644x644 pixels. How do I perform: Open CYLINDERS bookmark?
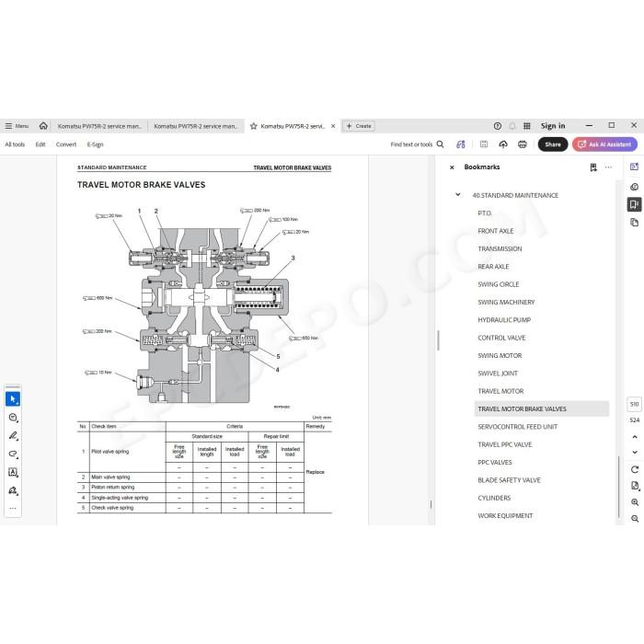point(494,498)
